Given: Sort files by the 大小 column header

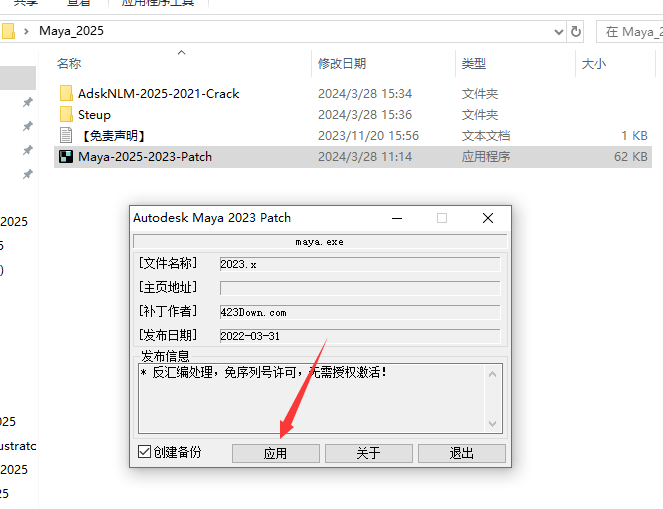Looking at the screenshot, I should coord(594,64).
